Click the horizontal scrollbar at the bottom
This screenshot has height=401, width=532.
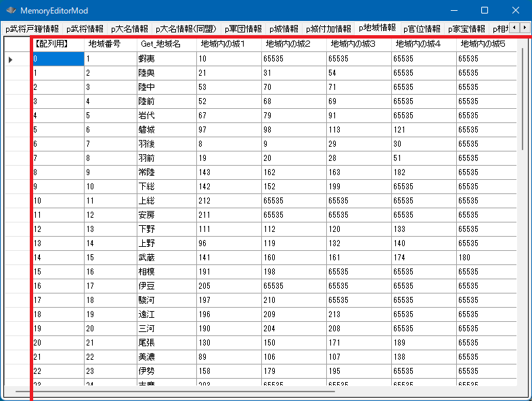[x=175, y=391]
